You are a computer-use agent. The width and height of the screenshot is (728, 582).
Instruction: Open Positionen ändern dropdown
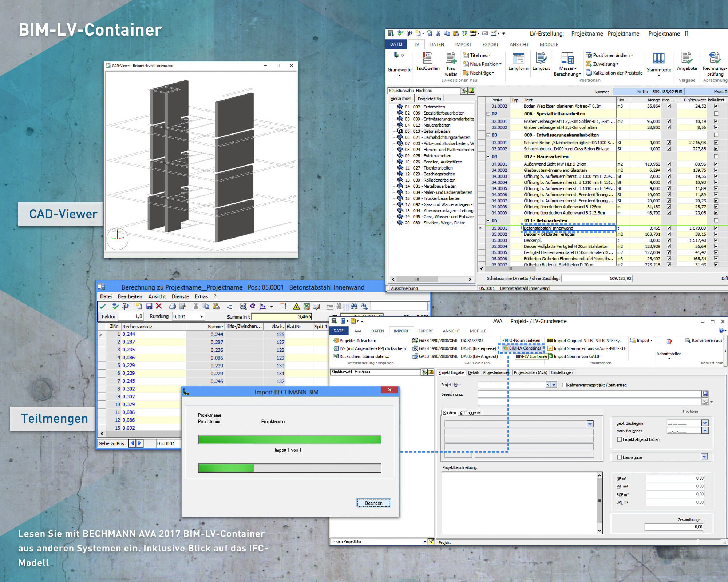(609, 55)
